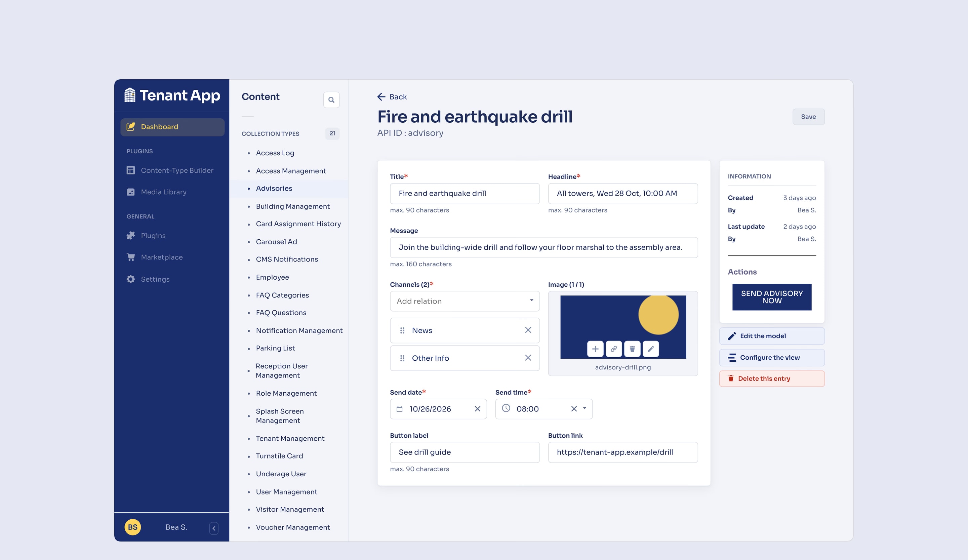This screenshot has height=560, width=968.
Task: Click the plus icon on the image
Action: (595, 349)
